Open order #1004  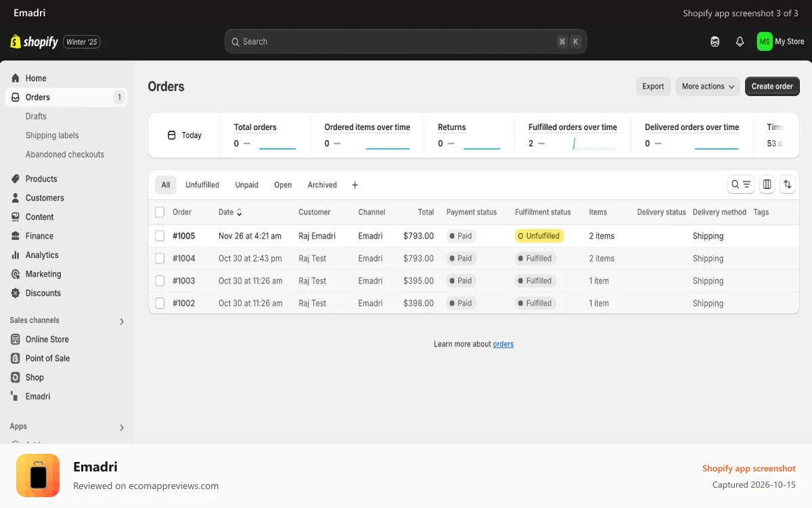click(x=183, y=258)
